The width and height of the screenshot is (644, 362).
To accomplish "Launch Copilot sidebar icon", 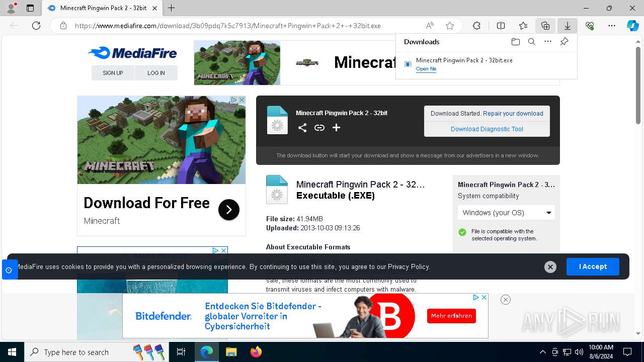I will tap(632, 26).
